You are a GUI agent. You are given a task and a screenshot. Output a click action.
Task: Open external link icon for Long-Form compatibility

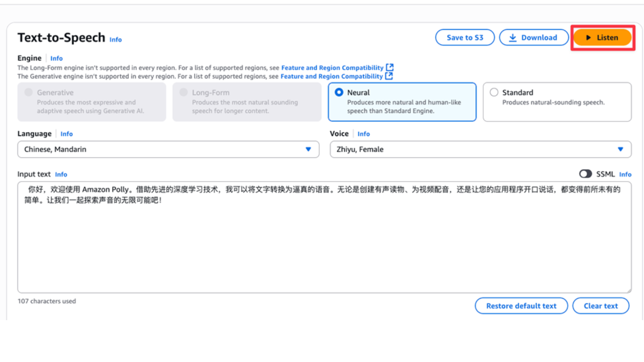(x=390, y=68)
